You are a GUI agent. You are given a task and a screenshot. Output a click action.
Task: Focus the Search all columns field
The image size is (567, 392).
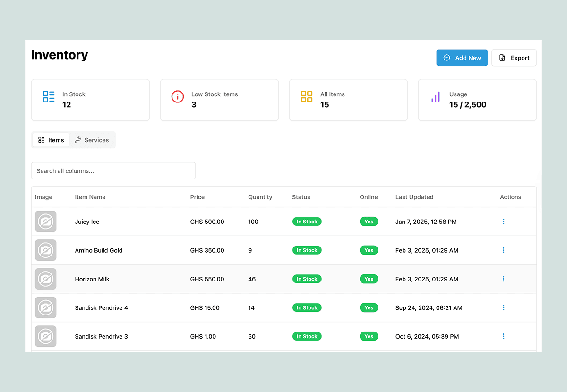(x=113, y=171)
